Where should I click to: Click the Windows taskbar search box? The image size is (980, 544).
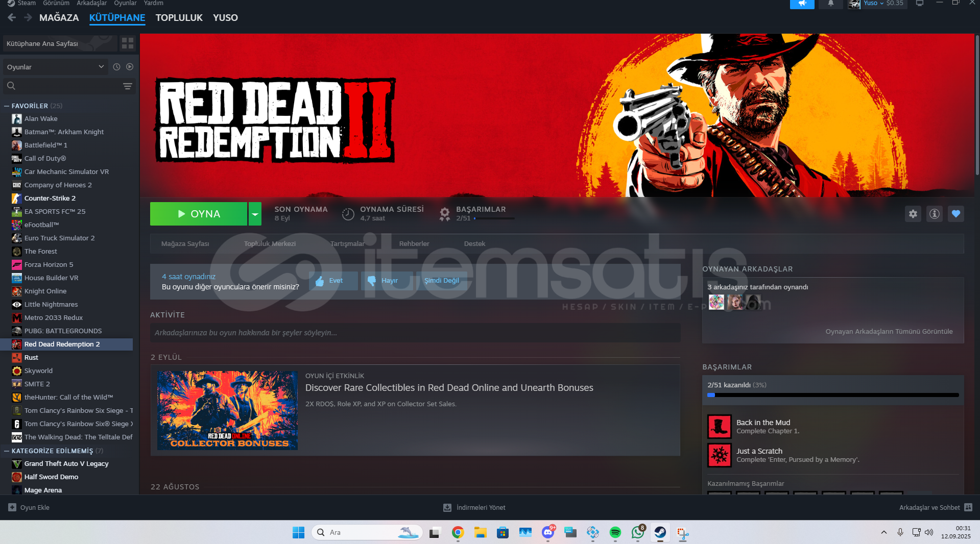(367, 532)
